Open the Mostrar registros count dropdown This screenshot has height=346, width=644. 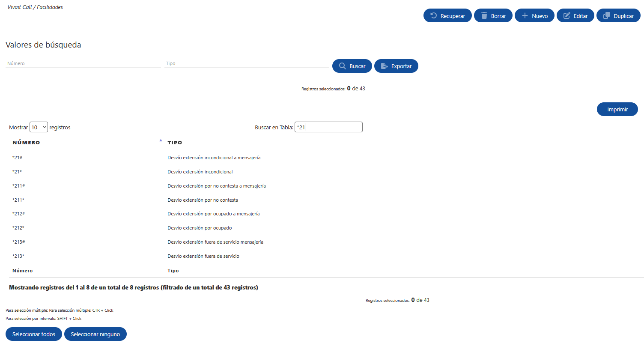(x=39, y=127)
